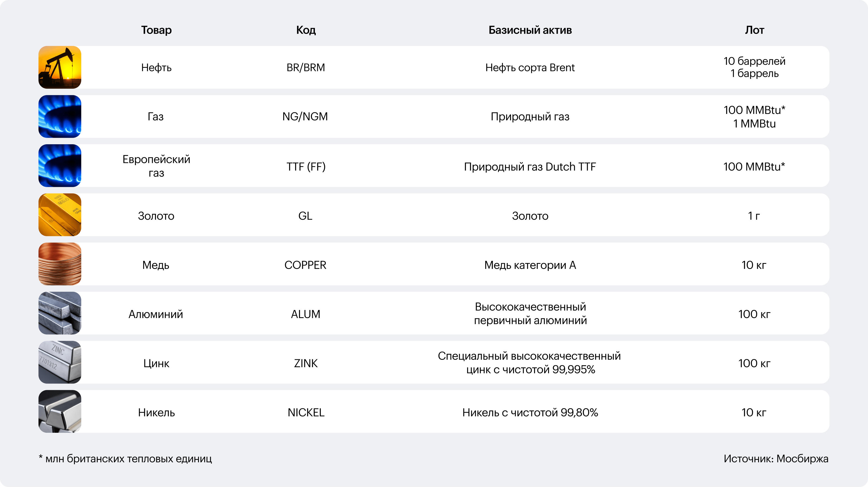This screenshot has width=868, height=487.
Task: Click the Источник: Мосбиржа source label
Action: coord(776,459)
